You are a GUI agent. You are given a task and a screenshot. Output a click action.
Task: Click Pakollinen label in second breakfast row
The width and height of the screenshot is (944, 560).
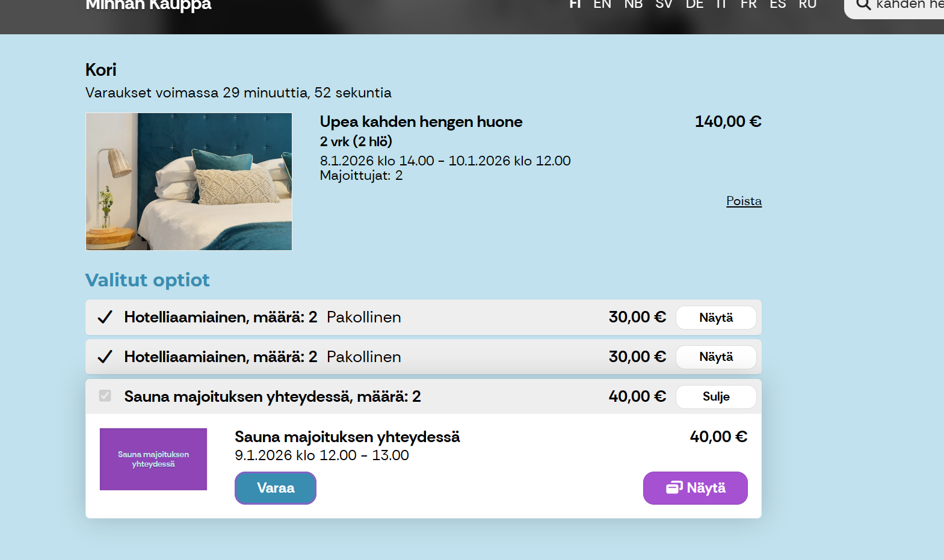[364, 357]
